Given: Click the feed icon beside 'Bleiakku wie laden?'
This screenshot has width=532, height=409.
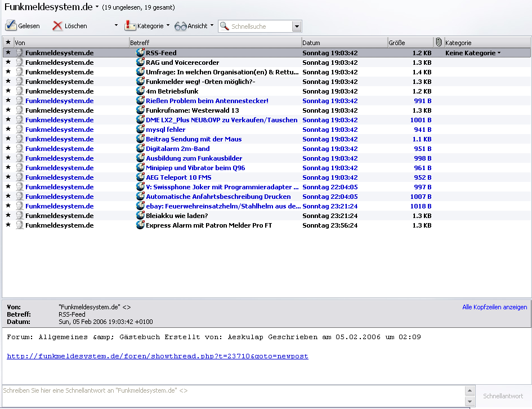Looking at the screenshot, I should 140,216.
